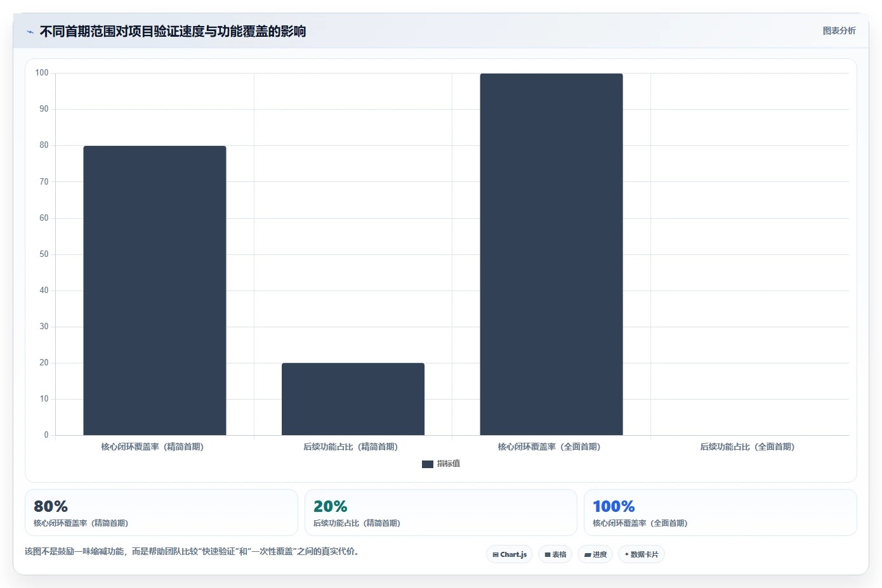Click the 核心闭环覆盖率（精简首期）bar at 80
The height and width of the screenshot is (588, 882).
coord(155,291)
